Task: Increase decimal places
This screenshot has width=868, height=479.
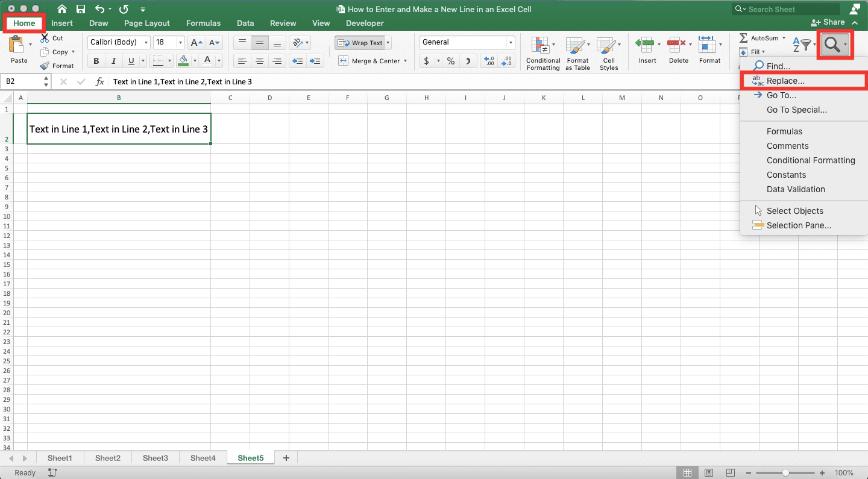Action: click(489, 61)
